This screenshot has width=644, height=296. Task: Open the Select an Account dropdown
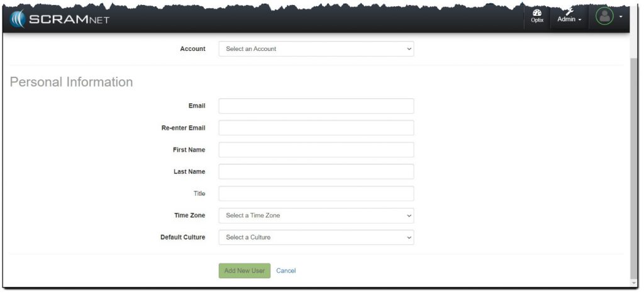[x=316, y=48]
